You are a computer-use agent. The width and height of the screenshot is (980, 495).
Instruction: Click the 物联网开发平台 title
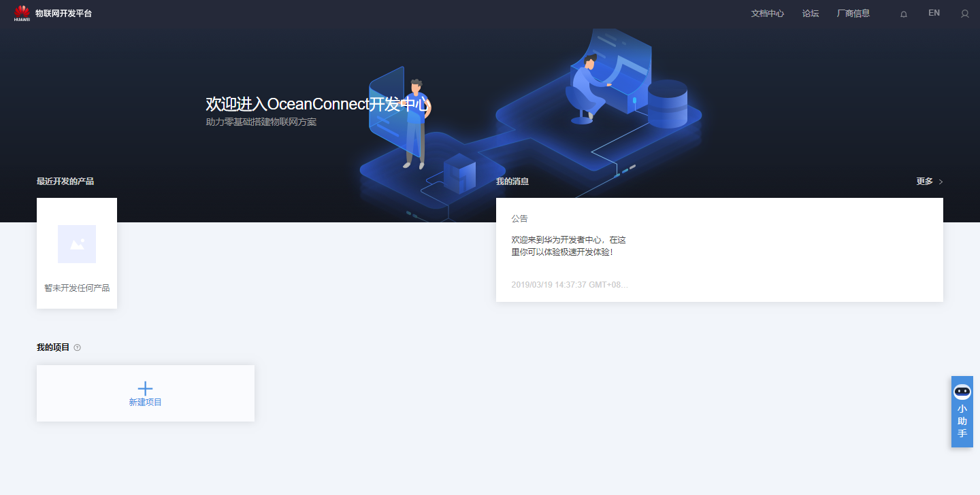(63, 14)
